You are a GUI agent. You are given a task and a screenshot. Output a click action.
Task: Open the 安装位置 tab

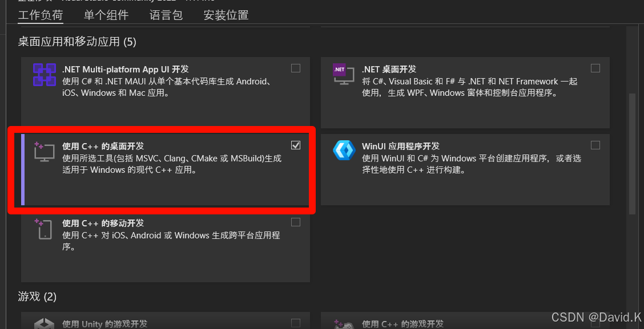pyautogui.click(x=226, y=15)
